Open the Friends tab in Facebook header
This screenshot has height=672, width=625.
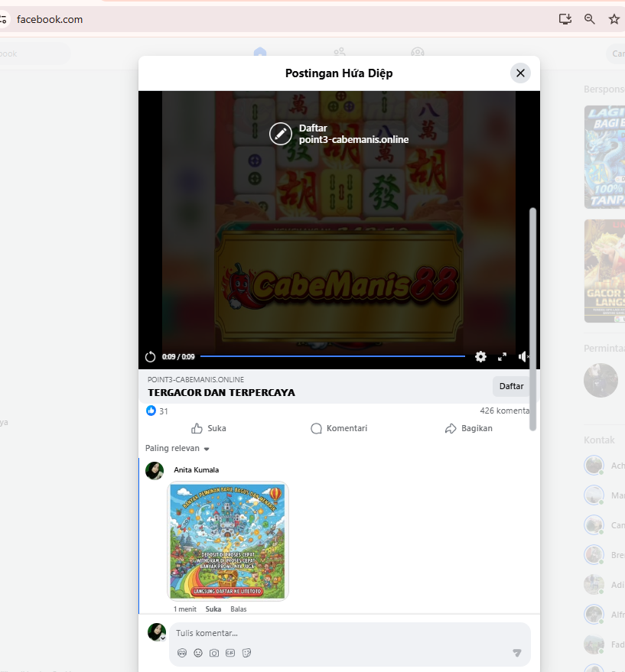coord(340,52)
